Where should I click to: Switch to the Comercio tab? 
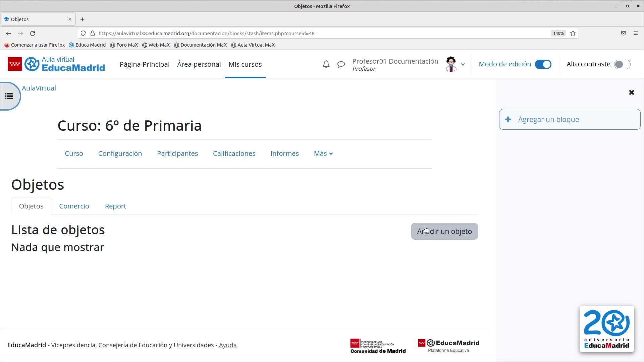74,206
